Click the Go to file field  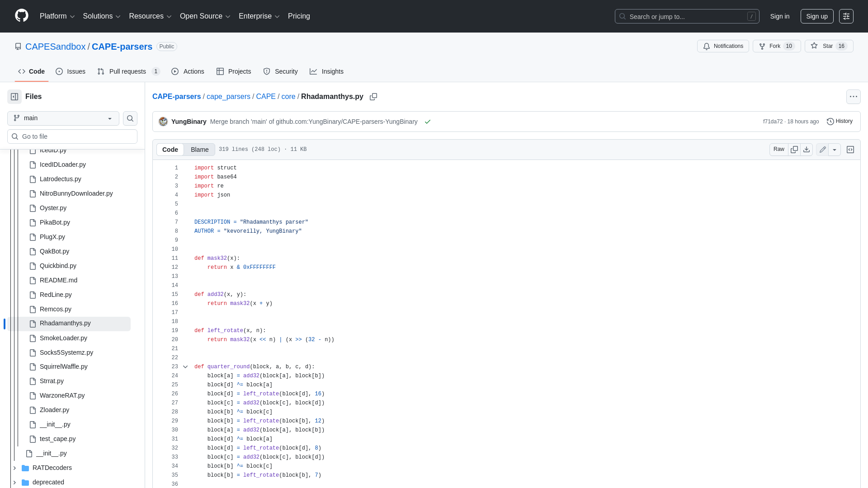pos(72,136)
